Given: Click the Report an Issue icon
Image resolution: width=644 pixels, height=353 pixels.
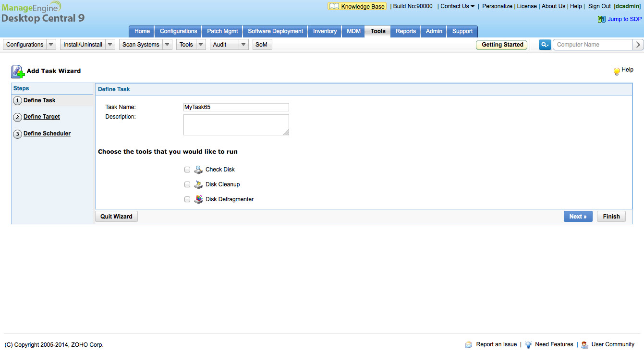Looking at the screenshot, I should 469,344.
